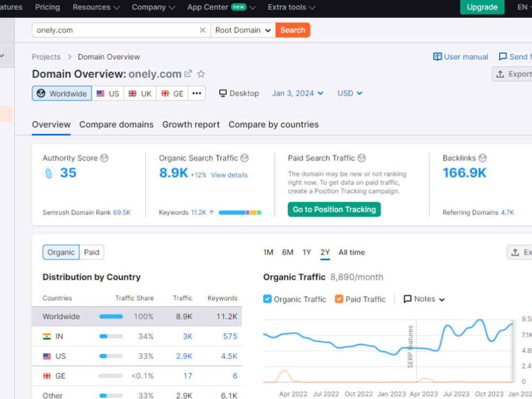Image resolution: width=532 pixels, height=399 pixels.
Task: Open more databases ellipsis button
Action: tap(197, 93)
